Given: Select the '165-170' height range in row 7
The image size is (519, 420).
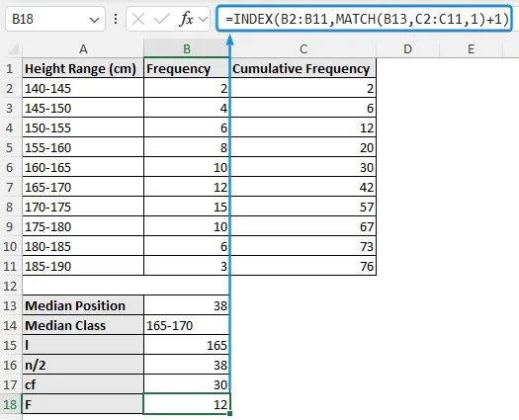Looking at the screenshot, I should (83, 187).
